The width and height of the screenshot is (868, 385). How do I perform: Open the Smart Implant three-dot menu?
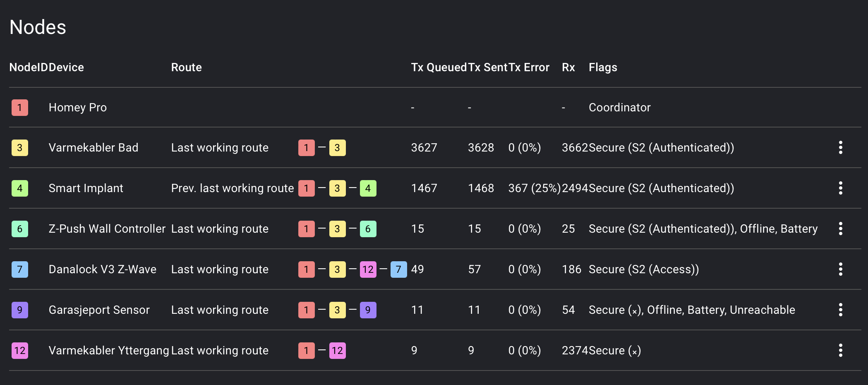(x=840, y=188)
